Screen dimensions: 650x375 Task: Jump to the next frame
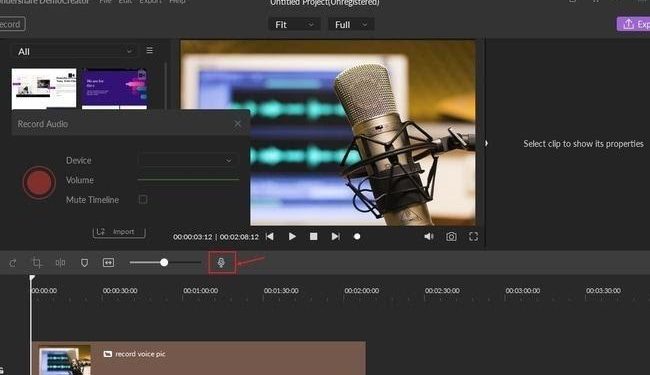point(336,236)
